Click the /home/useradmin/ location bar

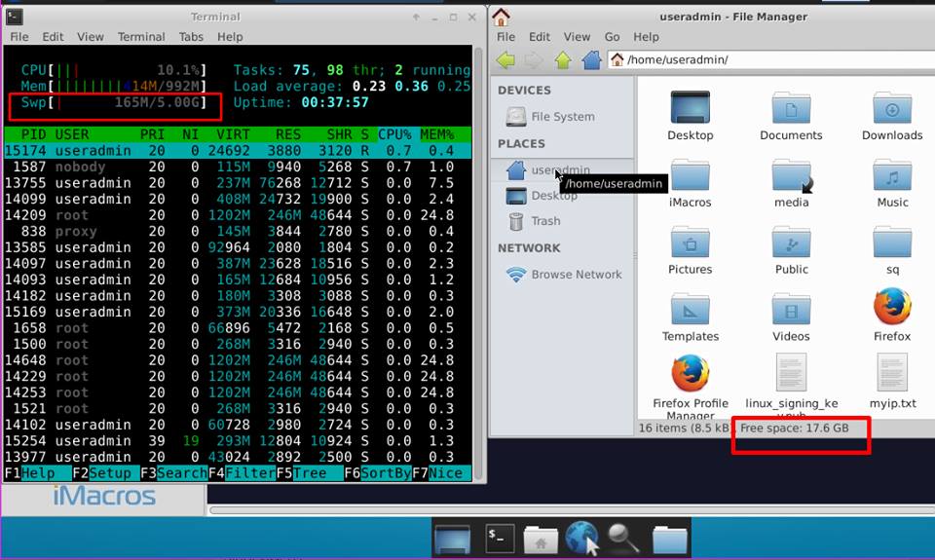point(769,60)
